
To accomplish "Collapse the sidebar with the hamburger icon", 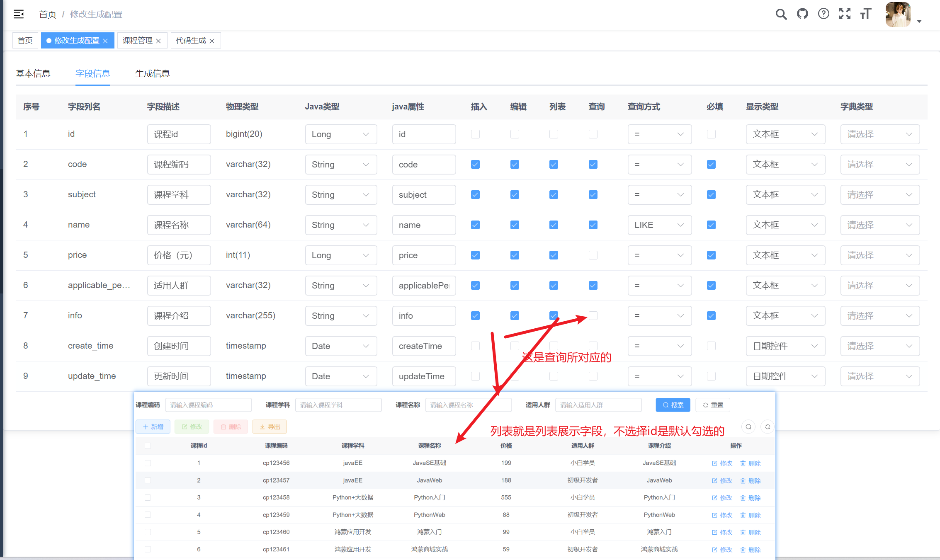I will coord(19,14).
